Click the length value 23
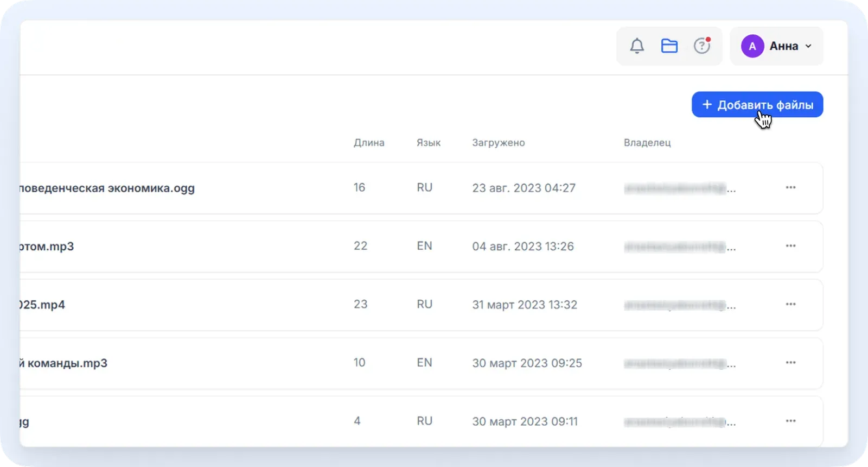This screenshot has width=868, height=467. 360,304
